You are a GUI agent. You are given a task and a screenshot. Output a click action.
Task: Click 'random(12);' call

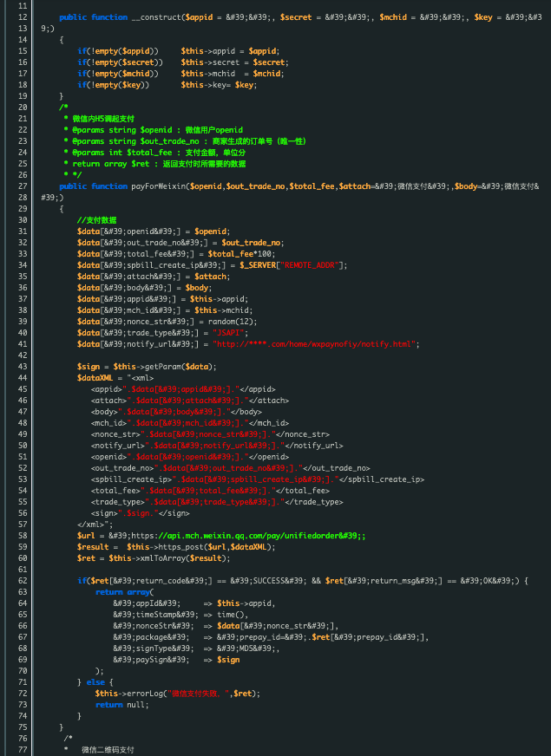(233, 322)
